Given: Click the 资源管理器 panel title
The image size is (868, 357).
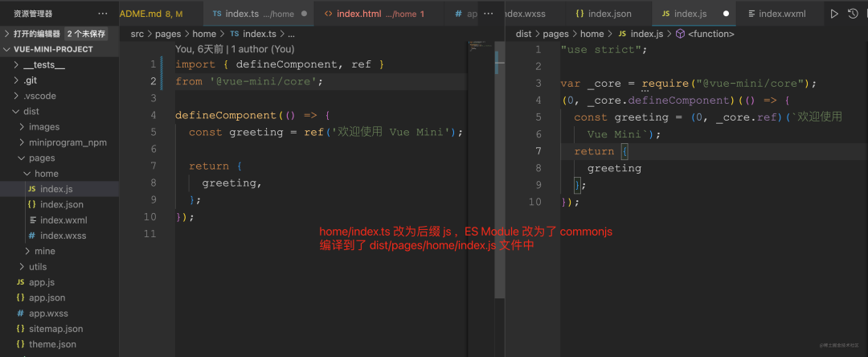Looking at the screenshot, I should 33,14.
